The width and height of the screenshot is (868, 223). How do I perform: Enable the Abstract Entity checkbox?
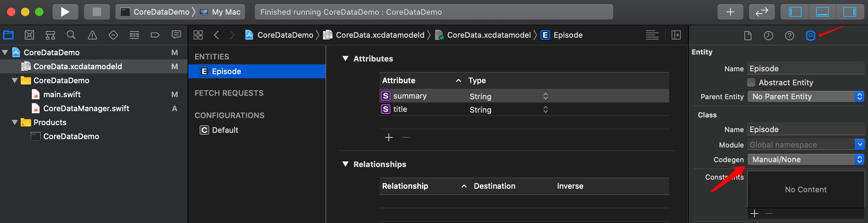(x=751, y=82)
